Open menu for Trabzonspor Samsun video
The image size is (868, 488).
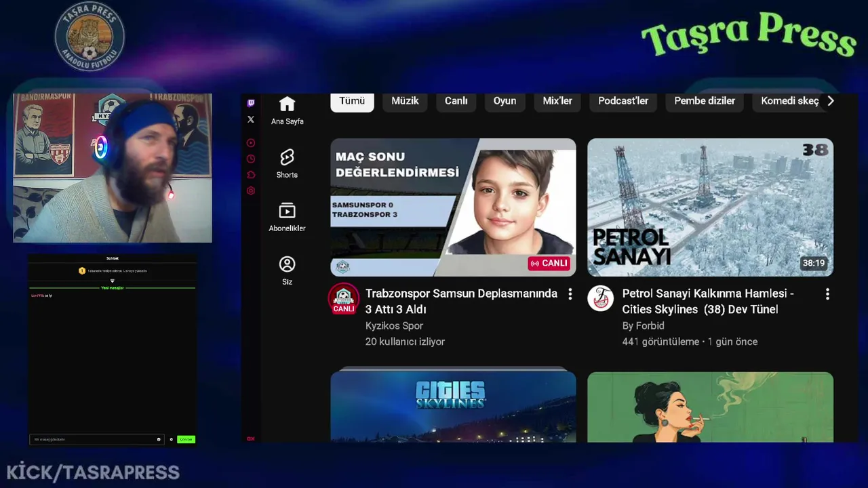click(x=570, y=294)
